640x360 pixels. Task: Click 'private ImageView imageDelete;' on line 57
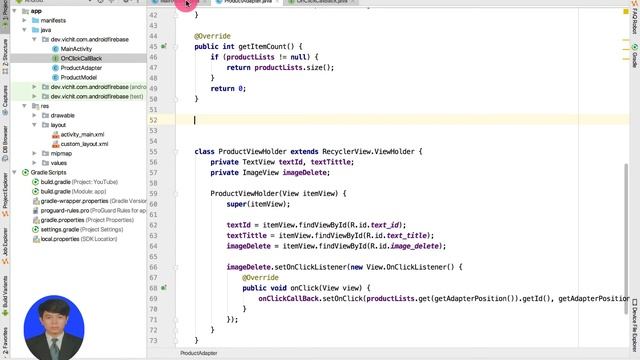[x=270, y=173]
